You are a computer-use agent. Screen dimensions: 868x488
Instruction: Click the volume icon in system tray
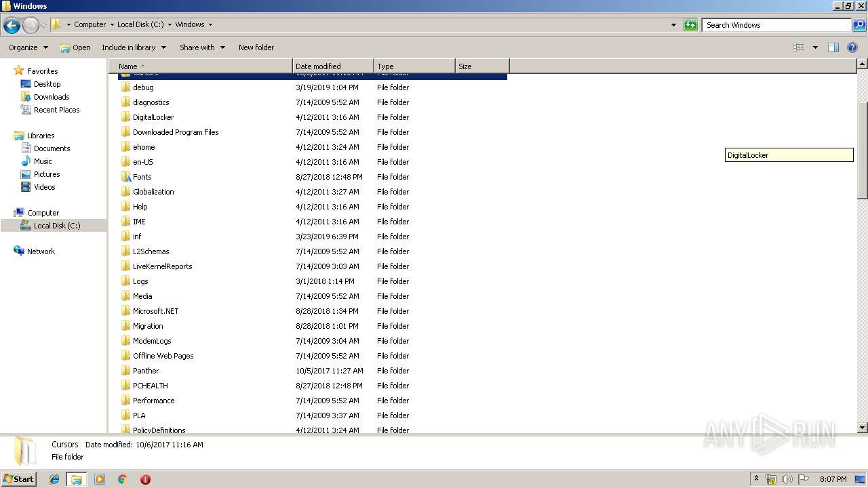787,479
